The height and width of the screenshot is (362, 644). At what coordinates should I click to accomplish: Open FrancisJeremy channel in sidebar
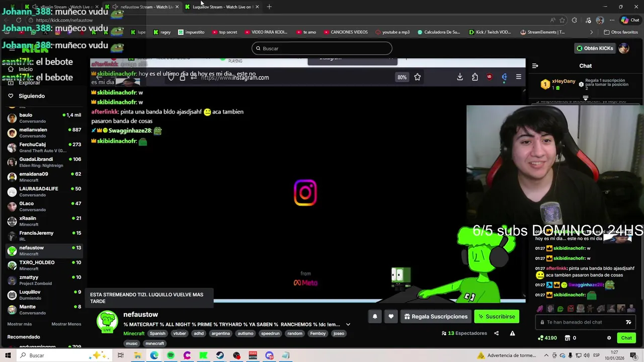tap(44, 236)
